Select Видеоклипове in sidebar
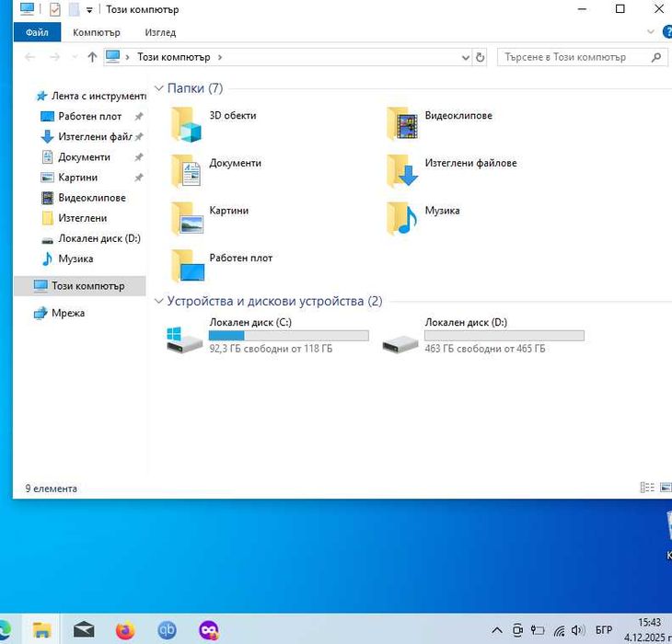The height and width of the screenshot is (644, 672). 84,198
